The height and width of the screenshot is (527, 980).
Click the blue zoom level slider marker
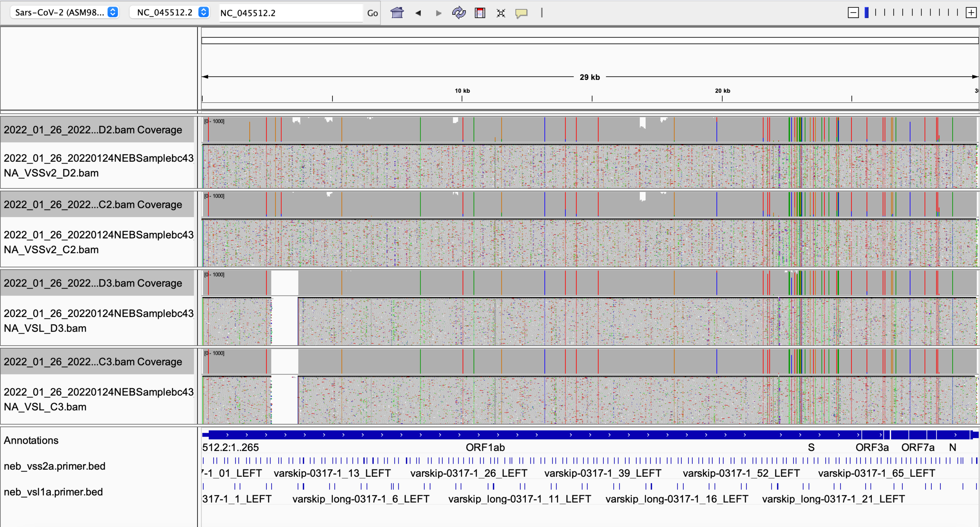click(867, 13)
